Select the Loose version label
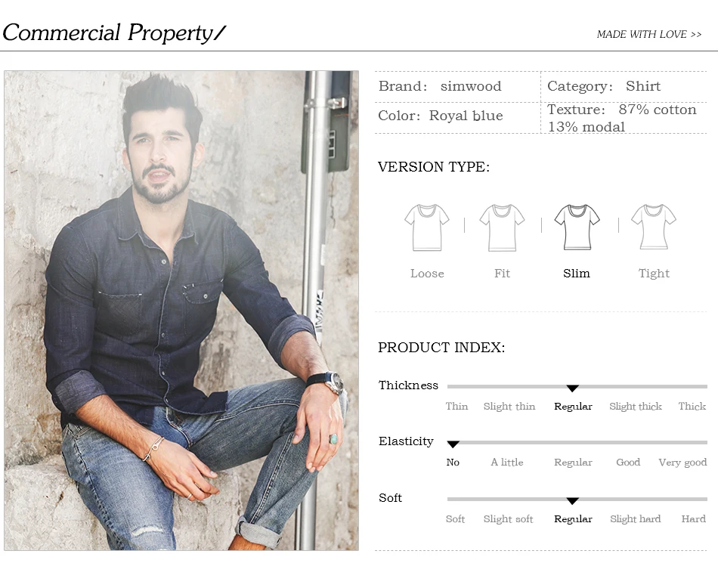 [427, 274]
